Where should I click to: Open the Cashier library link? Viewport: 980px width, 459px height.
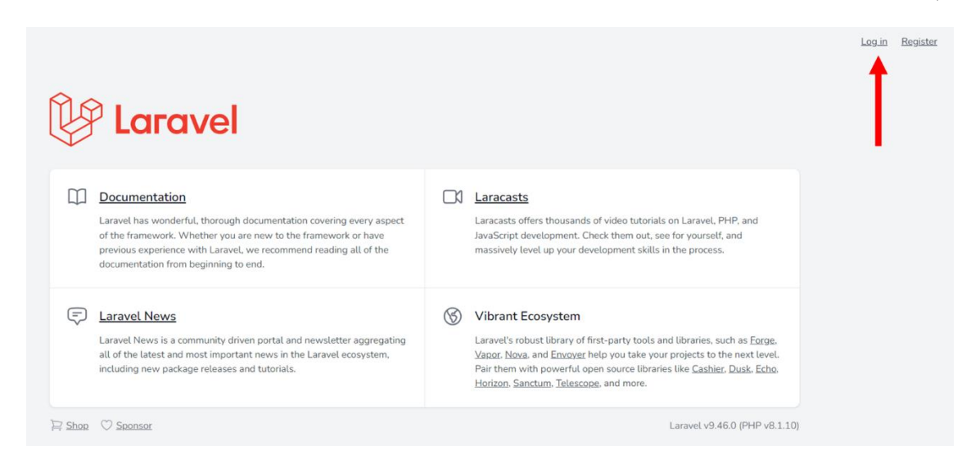coord(707,369)
